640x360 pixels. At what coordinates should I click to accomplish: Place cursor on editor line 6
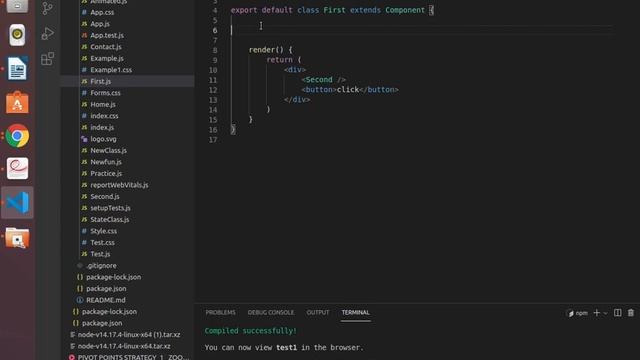click(420, 30)
